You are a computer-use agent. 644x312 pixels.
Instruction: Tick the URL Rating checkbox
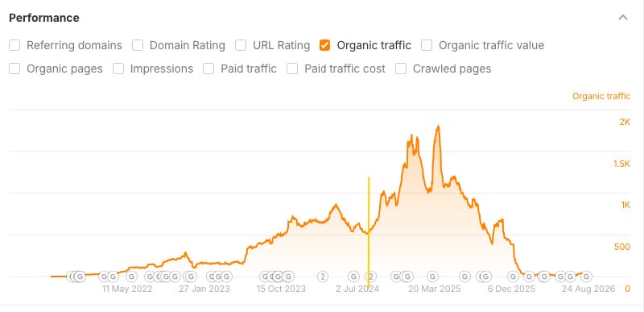click(x=241, y=45)
